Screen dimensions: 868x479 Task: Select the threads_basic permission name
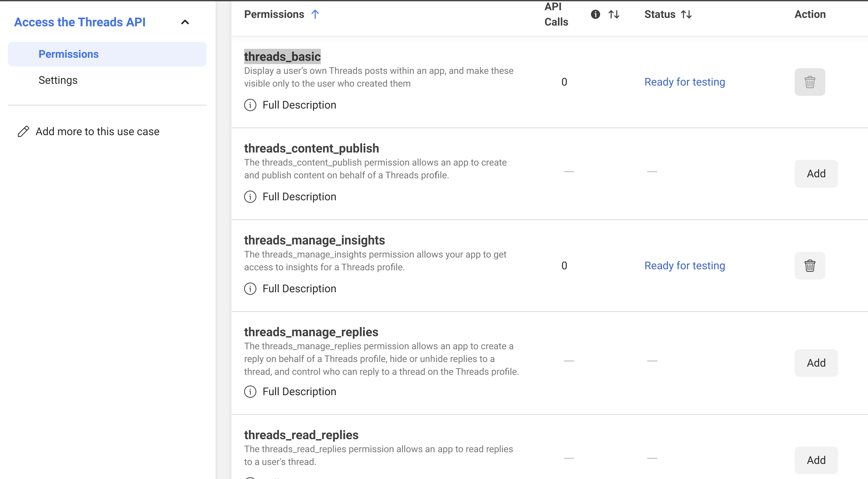[x=282, y=57]
